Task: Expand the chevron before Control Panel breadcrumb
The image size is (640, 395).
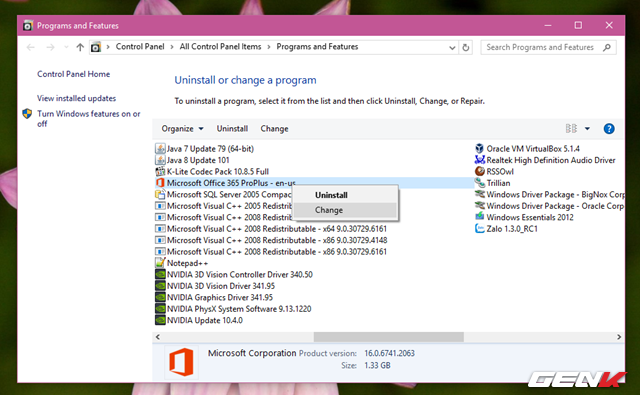Action: [x=108, y=47]
